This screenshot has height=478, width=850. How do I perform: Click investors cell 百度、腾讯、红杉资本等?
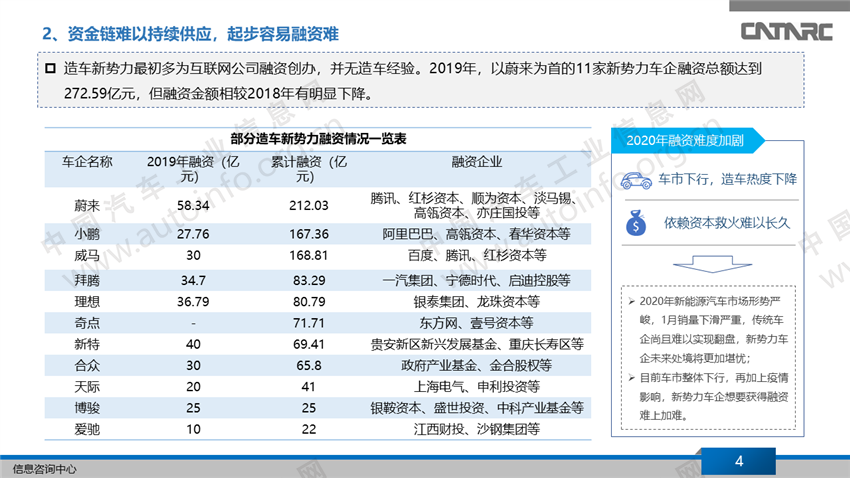pos(476,255)
